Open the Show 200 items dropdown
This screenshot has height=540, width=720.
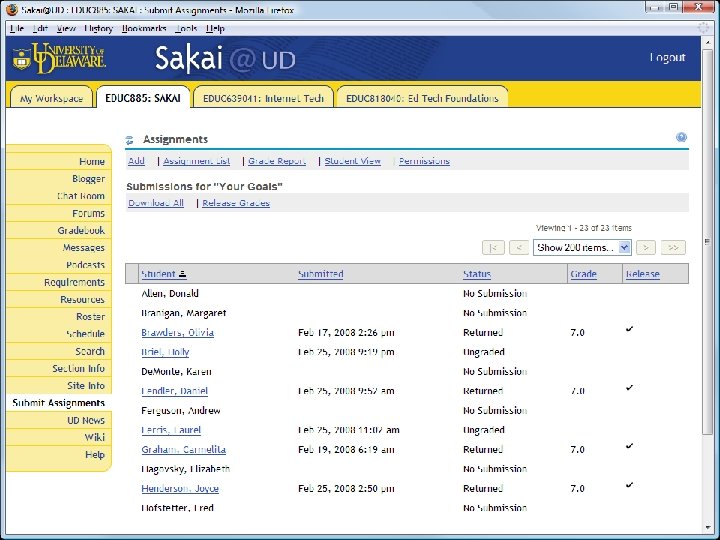(x=582, y=248)
